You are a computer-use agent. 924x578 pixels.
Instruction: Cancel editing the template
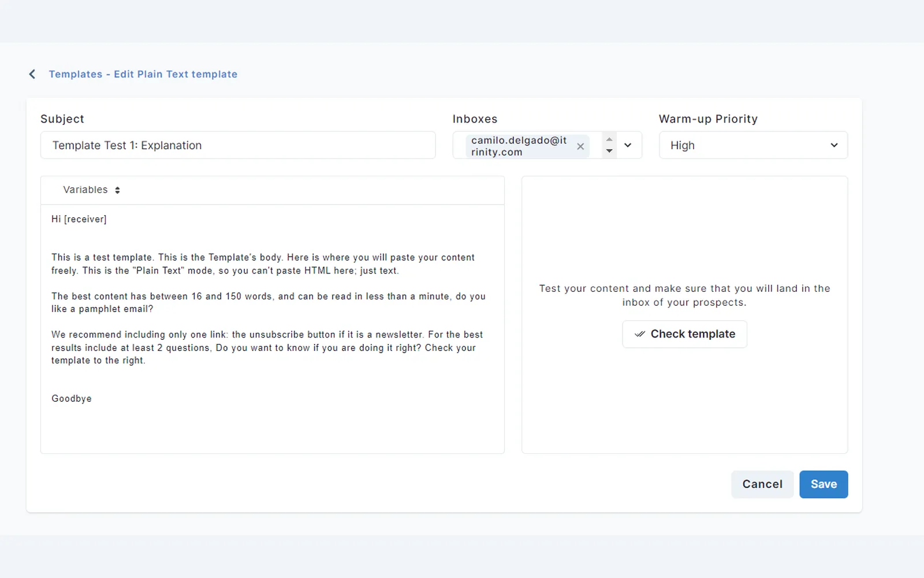pyautogui.click(x=762, y=484)
